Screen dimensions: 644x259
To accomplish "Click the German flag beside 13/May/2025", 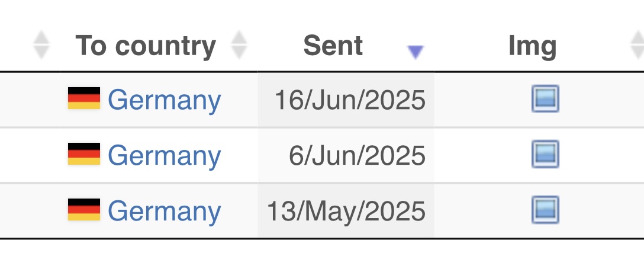I will pos(84,210).
